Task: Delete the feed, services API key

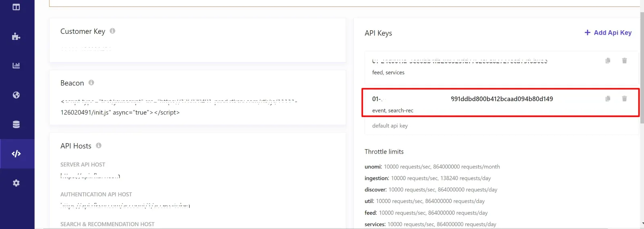Action: (x=624, y=60)
